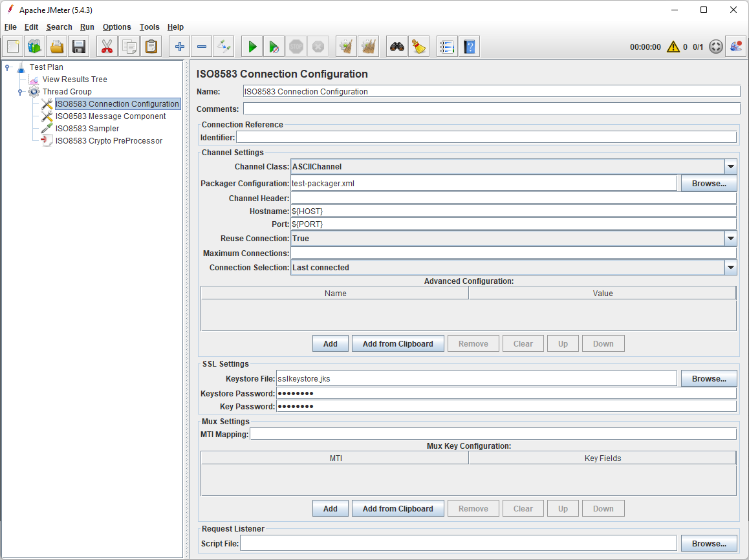749x560 pixels.
Task: Click Add from Clipboard under Advanced Configuration
Action: [x=398, y=344]
